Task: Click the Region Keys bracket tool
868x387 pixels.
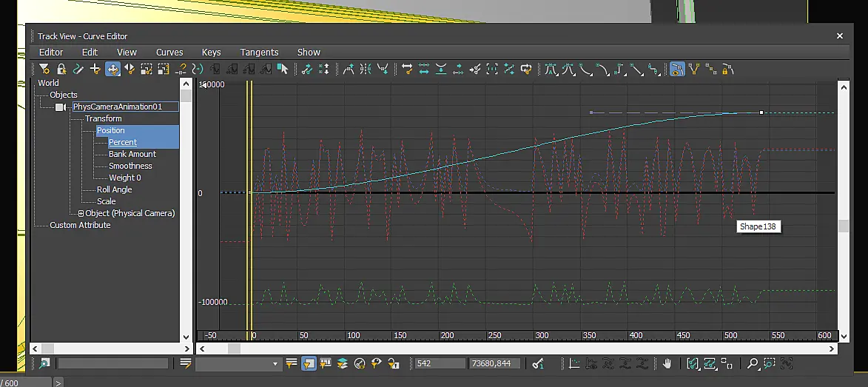Action: tap(492, 70)
